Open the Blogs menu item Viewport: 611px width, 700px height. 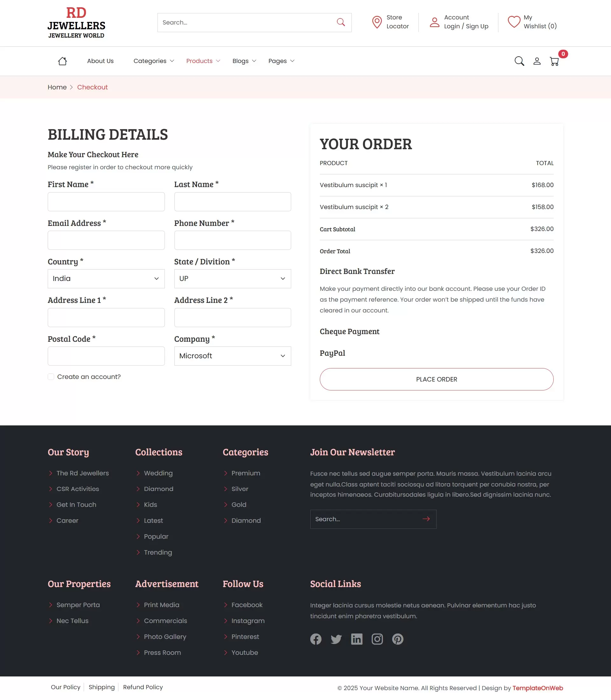pos(241,61)
